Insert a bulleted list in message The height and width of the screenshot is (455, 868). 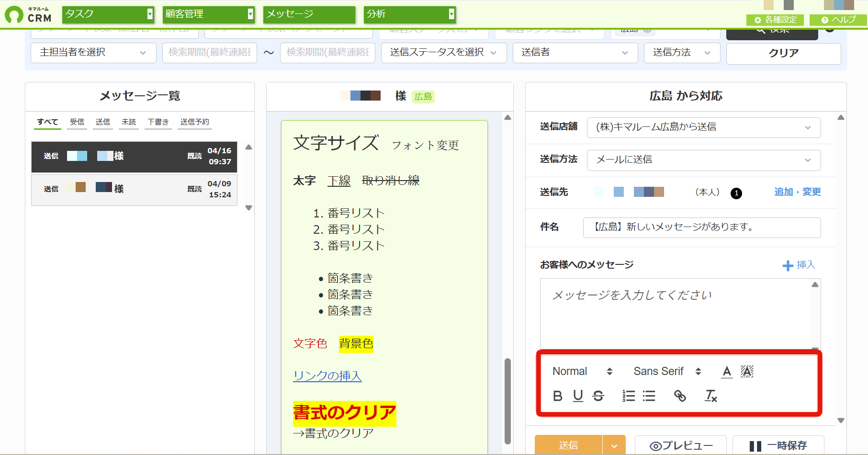coord(649,396)
